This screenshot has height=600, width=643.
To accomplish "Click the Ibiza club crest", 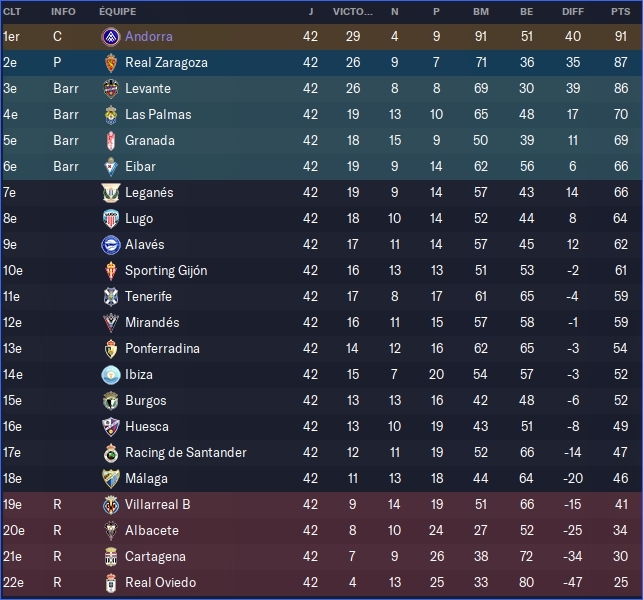I will coord(111,375).
